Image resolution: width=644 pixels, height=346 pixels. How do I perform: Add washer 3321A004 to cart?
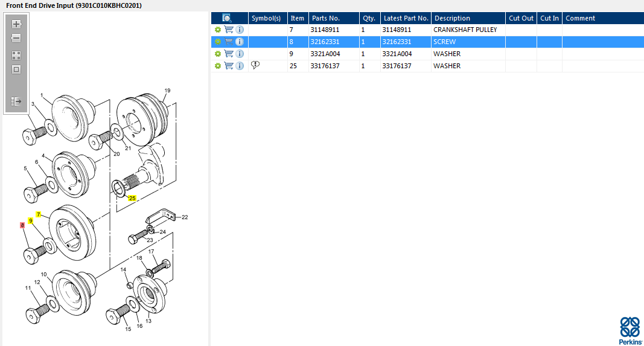[229, 54]
